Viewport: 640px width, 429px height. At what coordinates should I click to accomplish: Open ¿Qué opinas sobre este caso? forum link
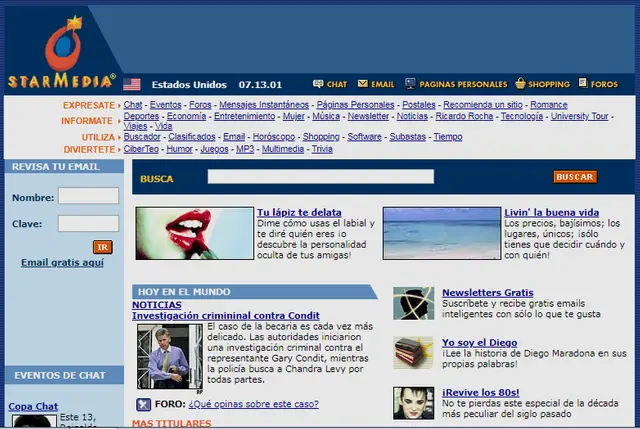tap(253, 404)
